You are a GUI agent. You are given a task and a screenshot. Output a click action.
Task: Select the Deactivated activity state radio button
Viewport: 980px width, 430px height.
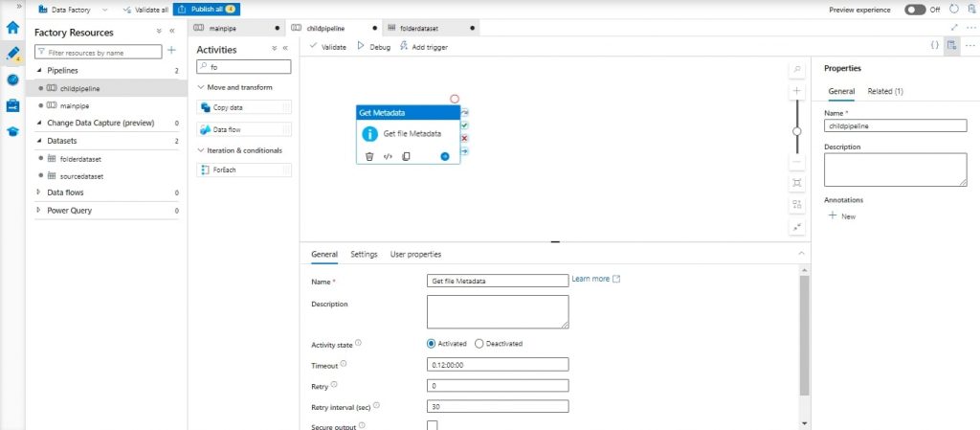click(x=479, y=344)
